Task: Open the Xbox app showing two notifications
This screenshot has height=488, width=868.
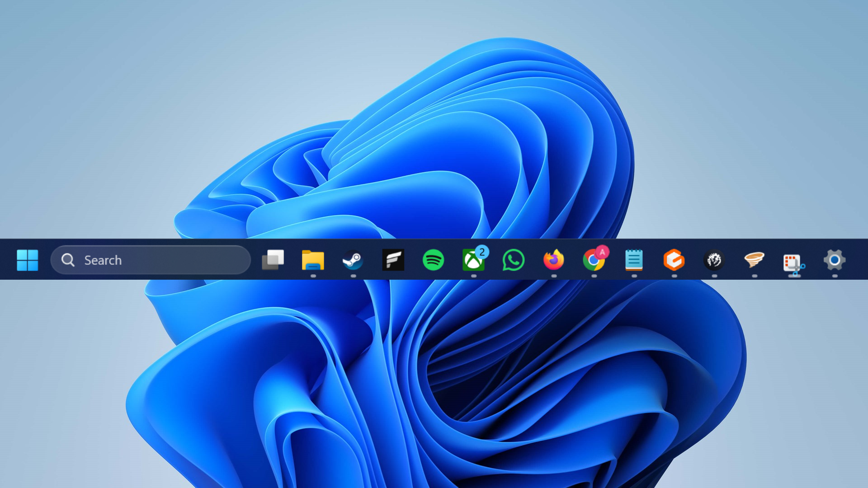Action: (x=472, y=261)
